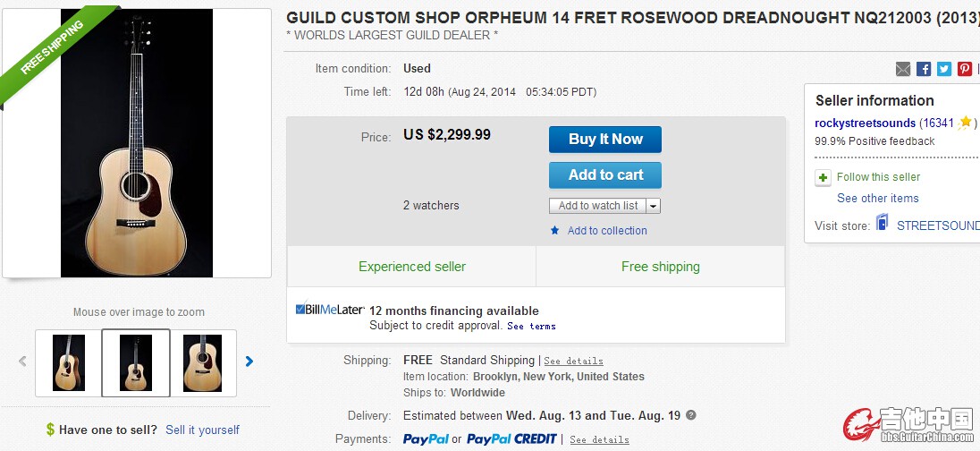Click the green plus Follow seller icon
980x451 pixels.
pyautogui.click(x=824, y=178)
